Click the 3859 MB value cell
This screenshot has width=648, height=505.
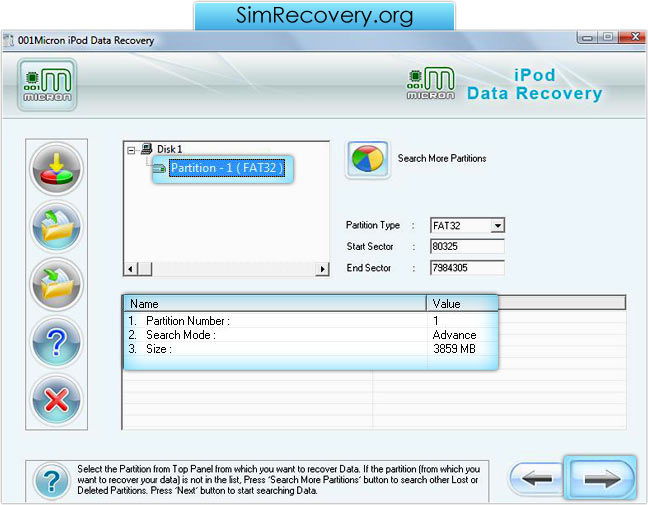tap(455, 349)
